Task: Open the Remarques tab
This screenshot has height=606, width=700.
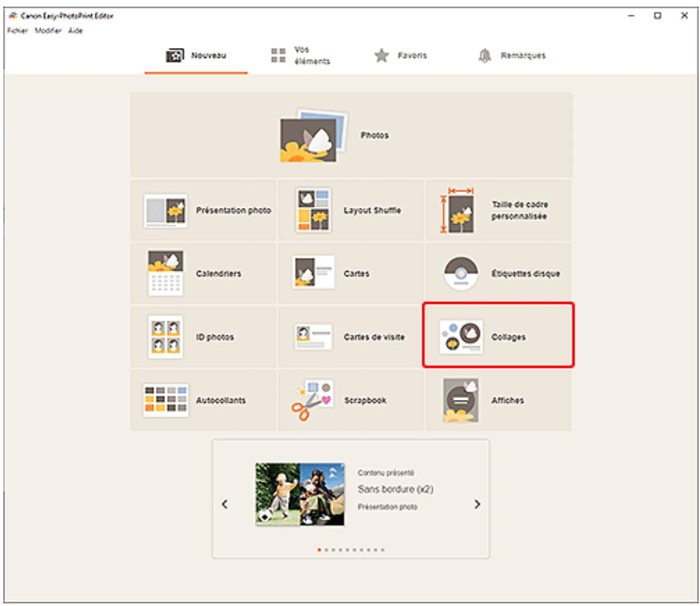Action: coord(511,56)
